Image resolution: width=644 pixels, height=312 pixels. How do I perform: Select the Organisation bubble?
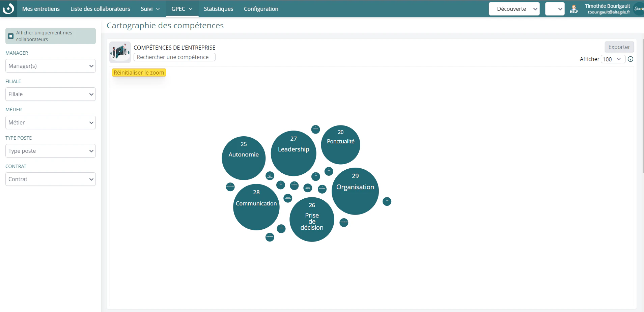coord(355,191)
